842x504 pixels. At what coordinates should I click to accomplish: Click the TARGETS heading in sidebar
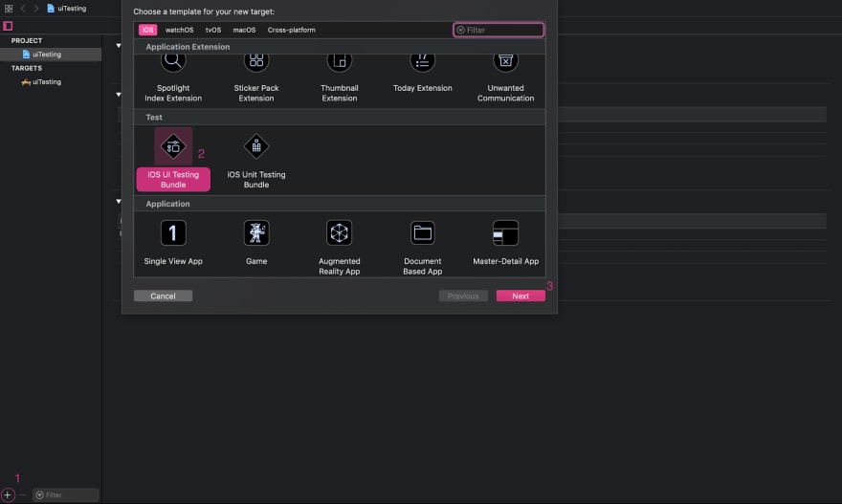[x=27, y=68]
